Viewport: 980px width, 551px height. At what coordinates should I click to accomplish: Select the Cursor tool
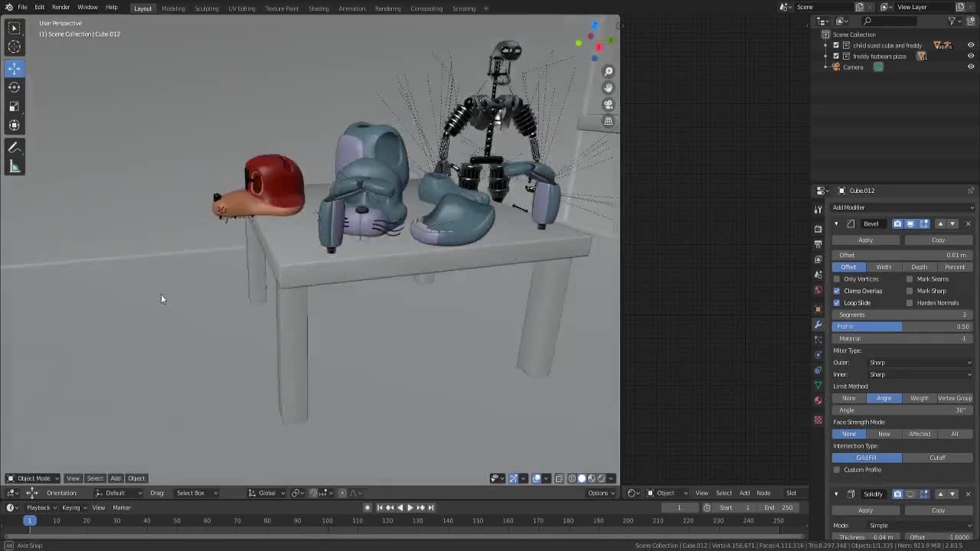[x=14, y=47]
